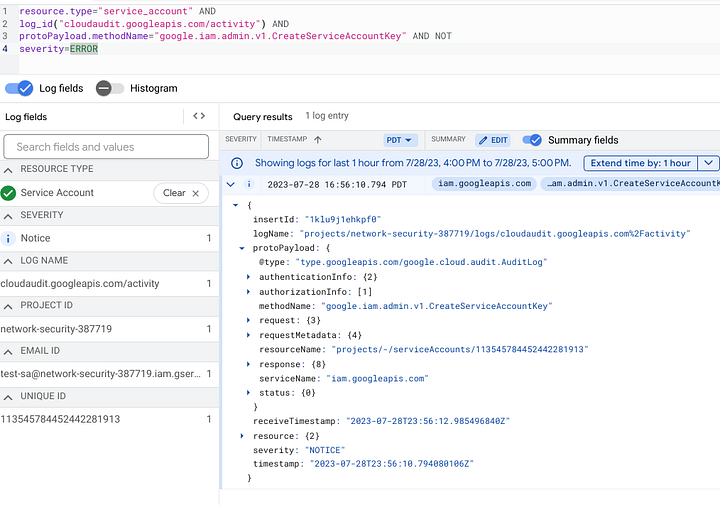
Task: Enable the Histogram toggle
Action: 109,88
